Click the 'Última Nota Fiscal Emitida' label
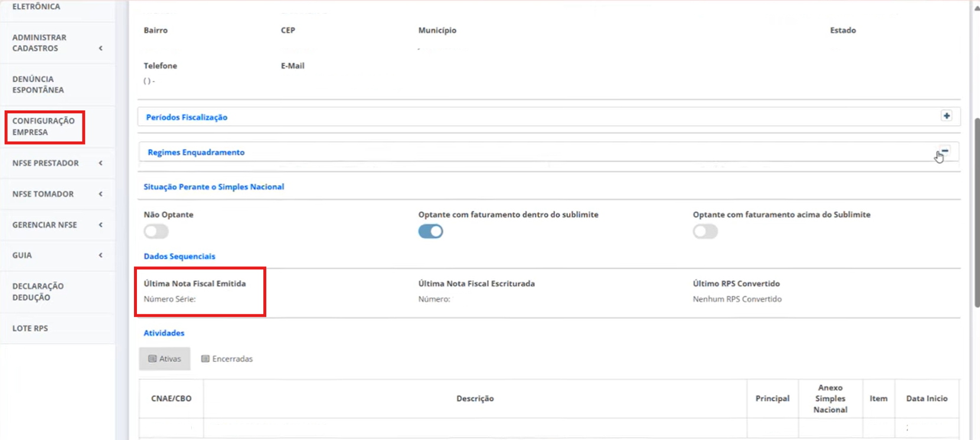 coord(195,283)
